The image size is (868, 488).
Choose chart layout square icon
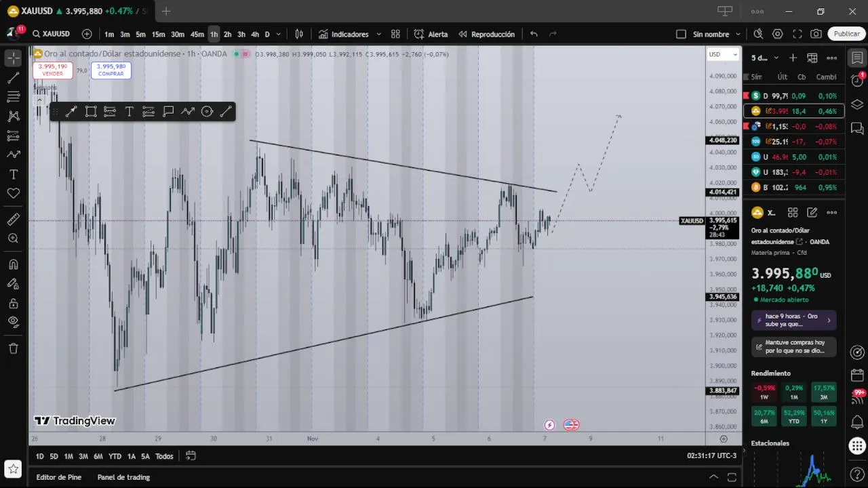click(x=681, y=34)
